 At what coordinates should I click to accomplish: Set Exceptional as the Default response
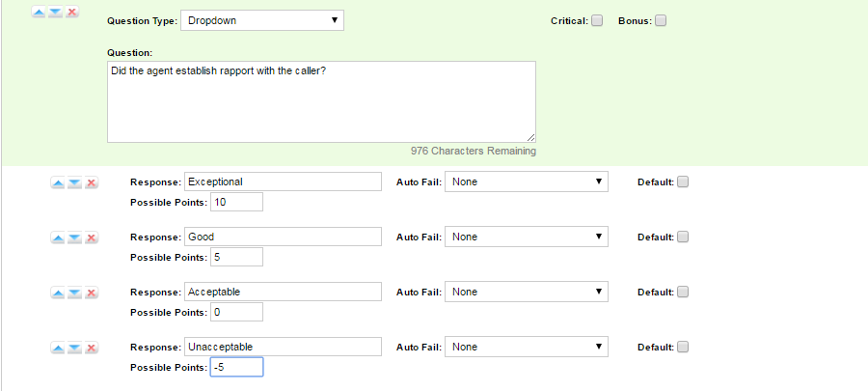(x=684, y=182)
